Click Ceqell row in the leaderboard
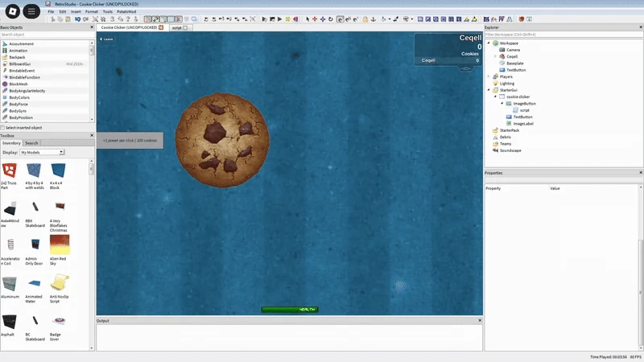The height and width of the screenshot is (362, 644). (450, 60)
